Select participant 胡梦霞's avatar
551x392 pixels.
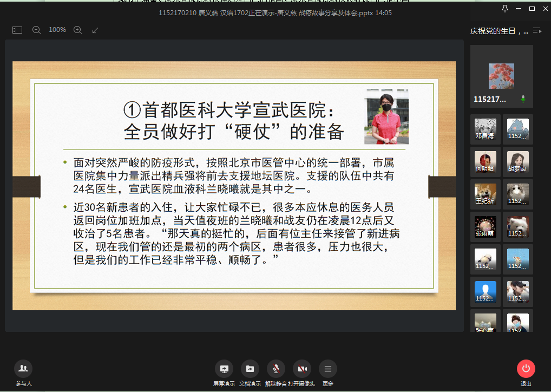[x=517, y=162]
